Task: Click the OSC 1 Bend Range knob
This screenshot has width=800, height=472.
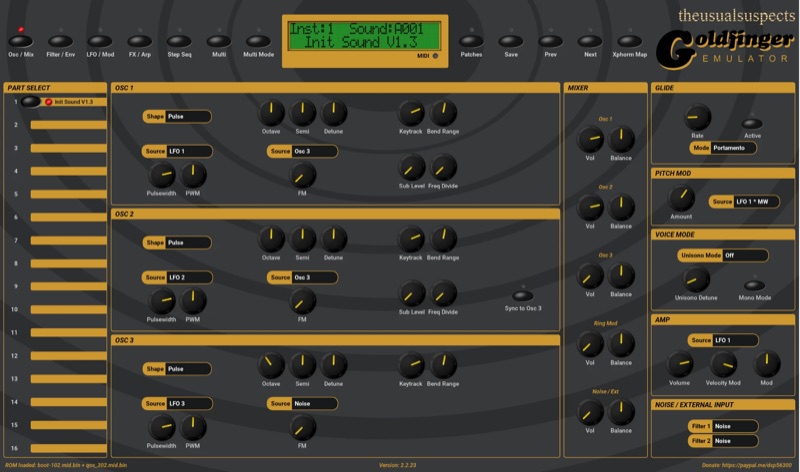Action: coord(443,113)
